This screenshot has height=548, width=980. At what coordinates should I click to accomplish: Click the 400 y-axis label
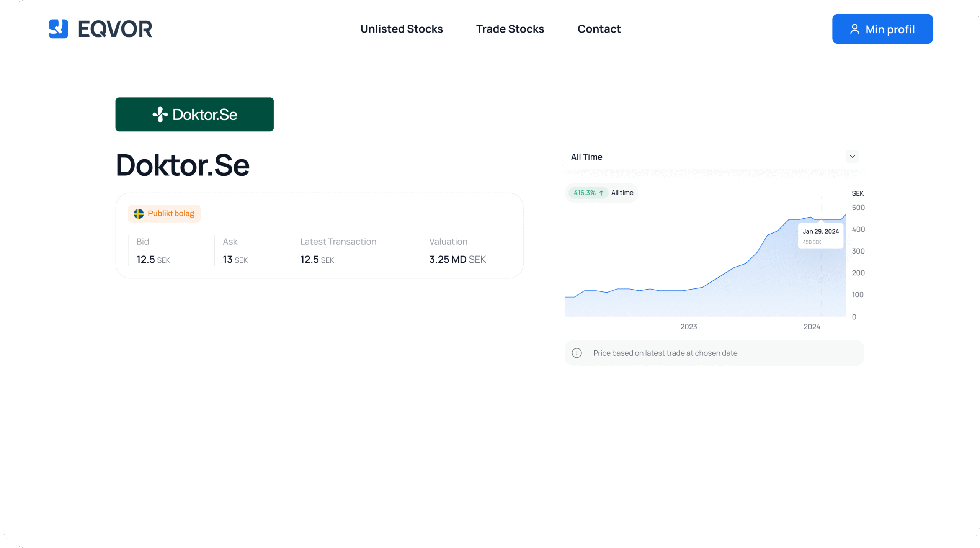click(858, 230)
